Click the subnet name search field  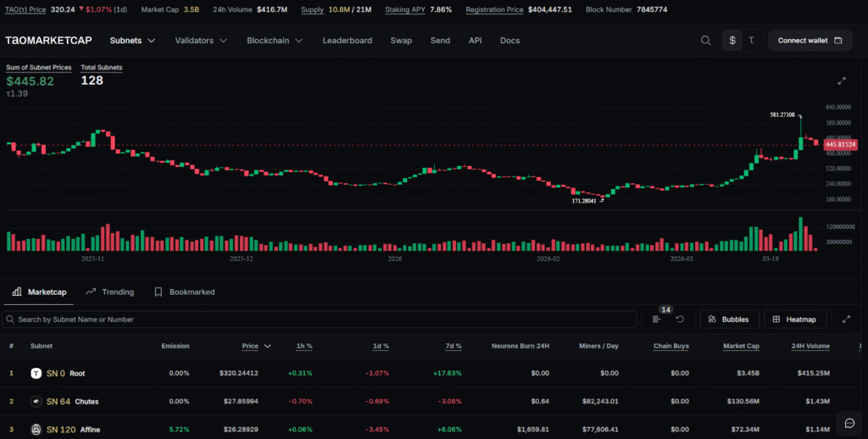pyautogui.click(x=322, y=320)
